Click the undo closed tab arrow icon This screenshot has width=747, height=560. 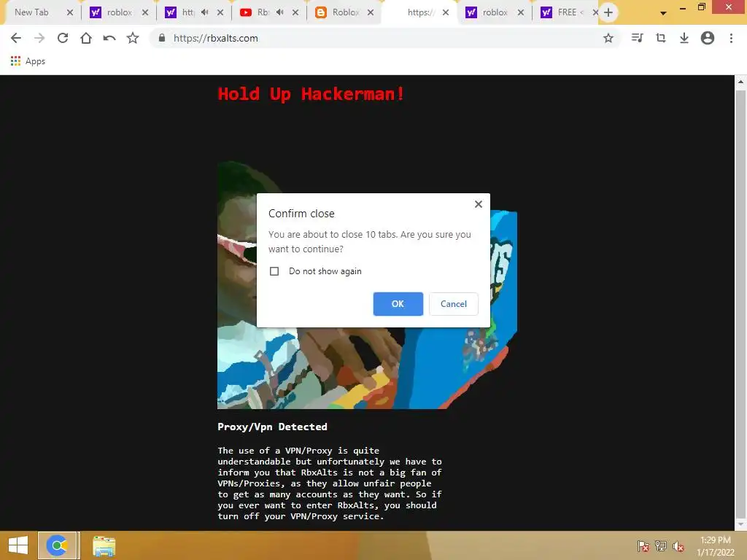[x=109, y=38]
